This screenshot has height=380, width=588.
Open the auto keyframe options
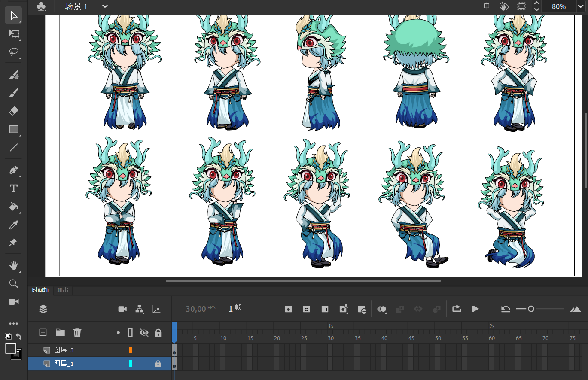coord(343,309)
